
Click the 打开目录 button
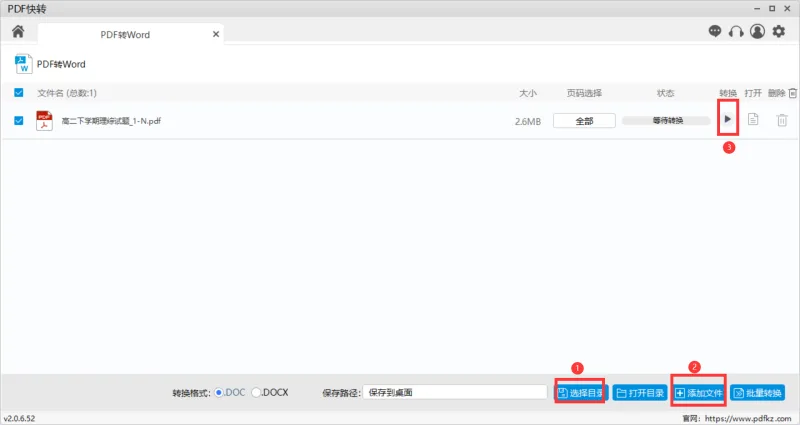640,393
